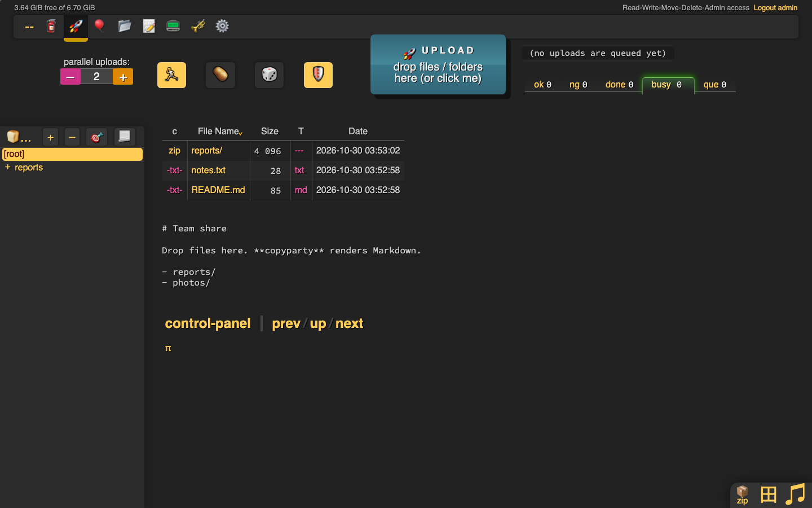Click the parallel uploads number field
The height and width of the screenshot is (508, 812).
[x=96, y=77]
